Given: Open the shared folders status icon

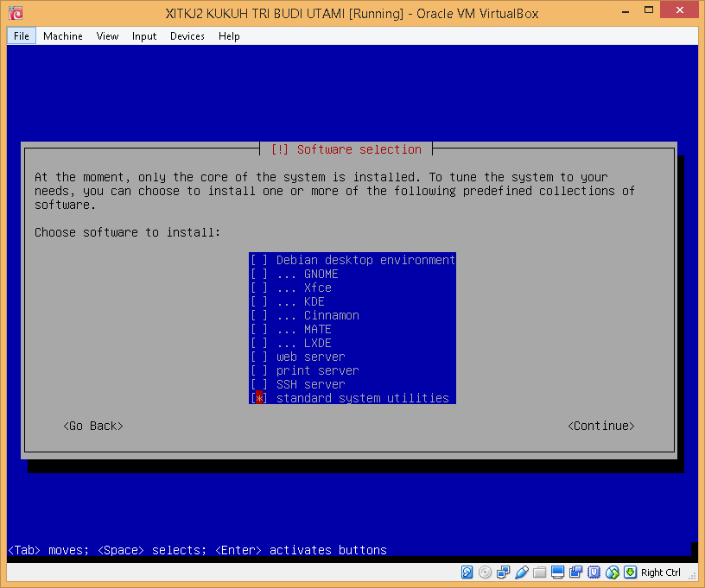Looking at the screenshot, I should tap(539, 572).
